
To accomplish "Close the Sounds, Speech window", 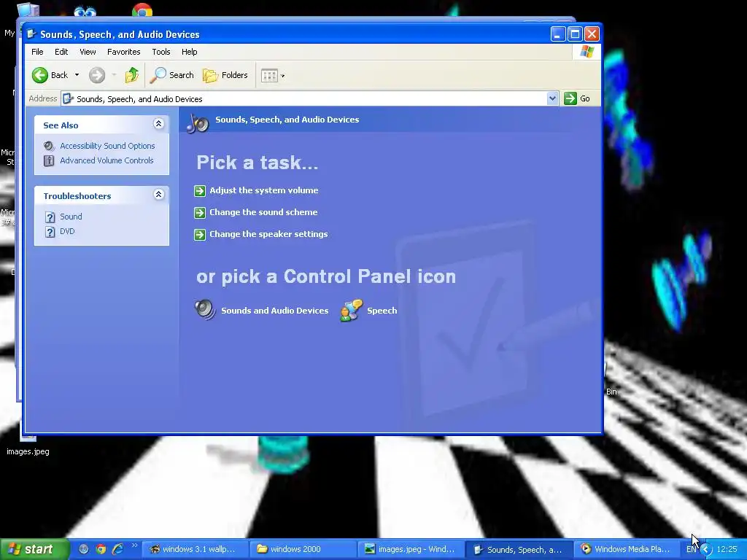I will coord(592,34).
